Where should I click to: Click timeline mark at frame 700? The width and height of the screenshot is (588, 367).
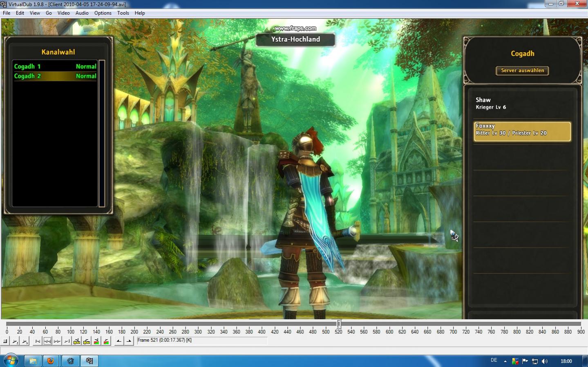453,332
